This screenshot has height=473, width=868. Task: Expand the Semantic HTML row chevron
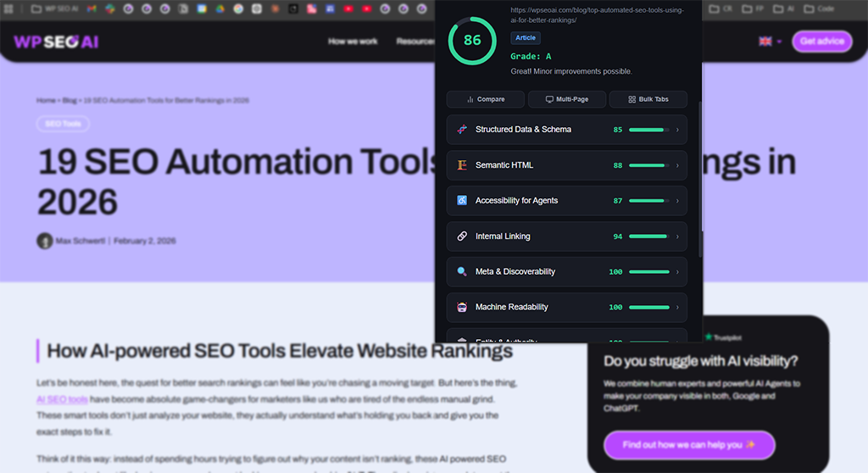(x=677, y=165)
